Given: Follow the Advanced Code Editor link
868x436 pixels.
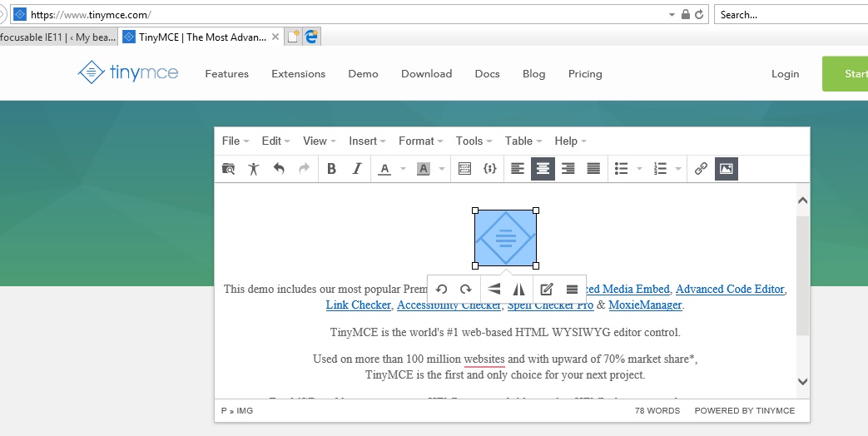Looking at the screenshot, I should [730, 289].
